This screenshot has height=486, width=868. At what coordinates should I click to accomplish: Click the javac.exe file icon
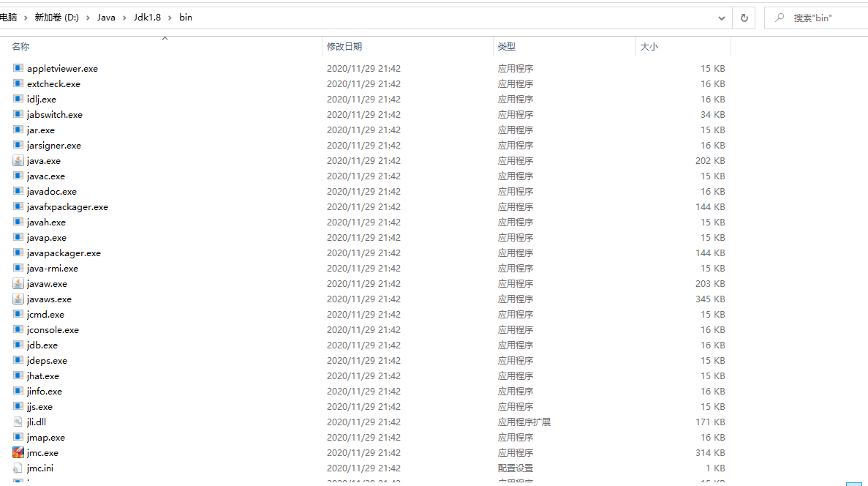tap(18, 176)
